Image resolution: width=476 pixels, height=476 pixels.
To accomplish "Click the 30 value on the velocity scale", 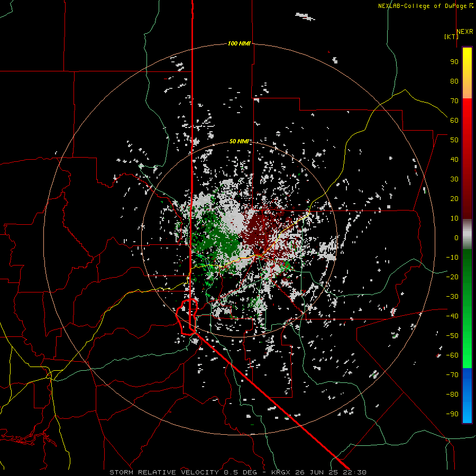I will [454, 179].
